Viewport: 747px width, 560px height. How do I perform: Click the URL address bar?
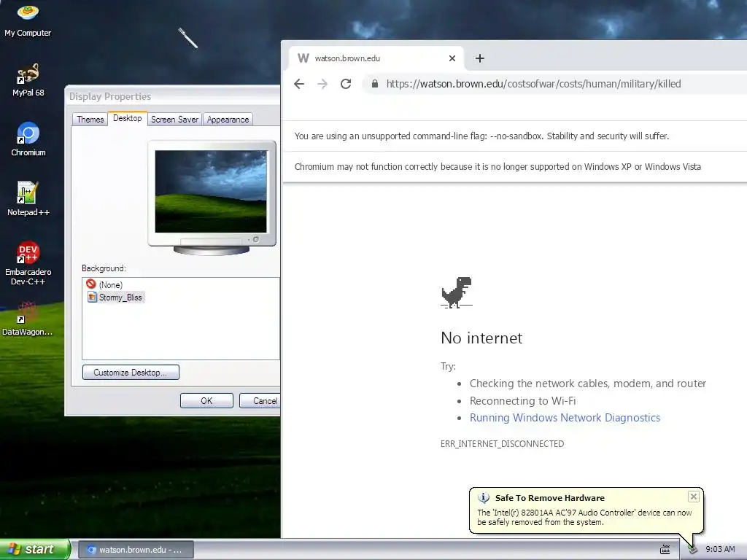tap(553, 84)
